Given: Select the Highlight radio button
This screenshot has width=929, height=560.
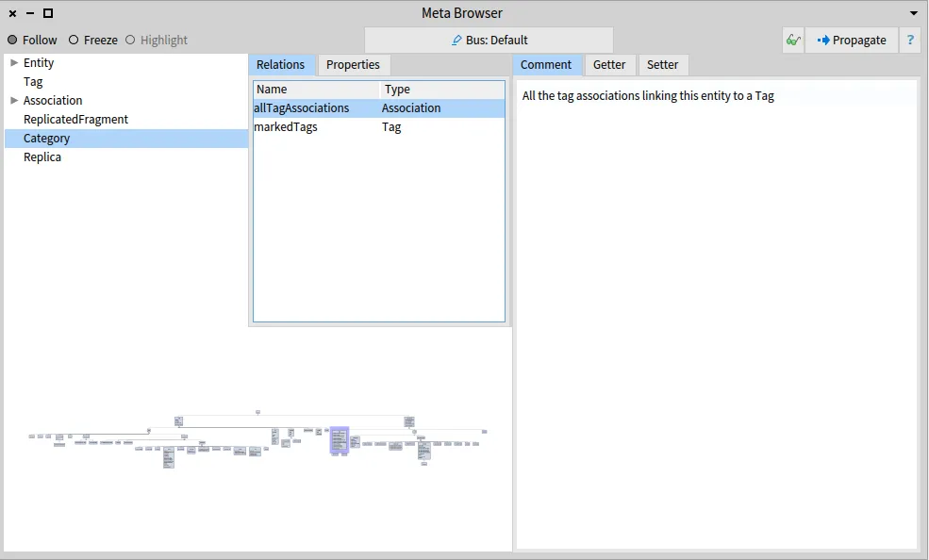Looking at the screenshot, I should (x=130, y=41).
